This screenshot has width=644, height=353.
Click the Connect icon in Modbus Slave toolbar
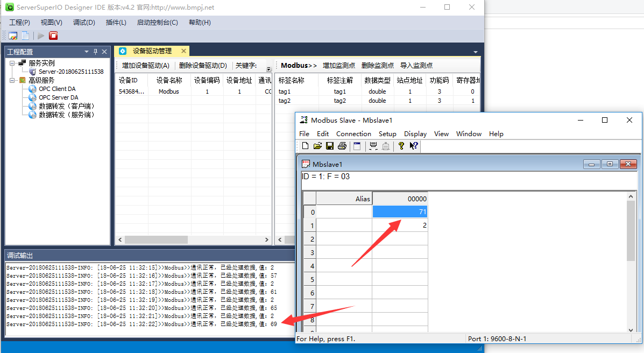click(x=373, y=146)
